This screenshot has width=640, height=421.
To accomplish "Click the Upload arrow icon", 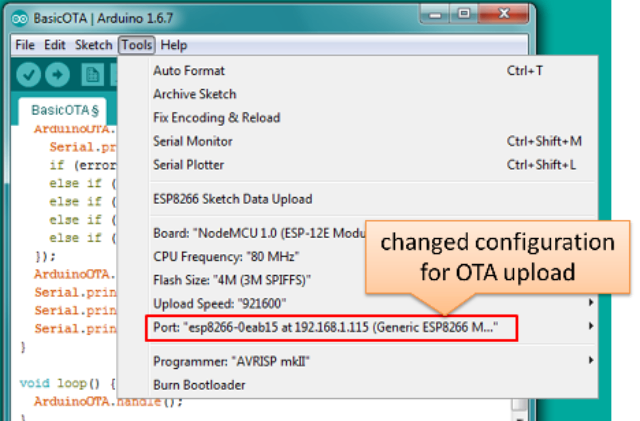I will 58,75.
